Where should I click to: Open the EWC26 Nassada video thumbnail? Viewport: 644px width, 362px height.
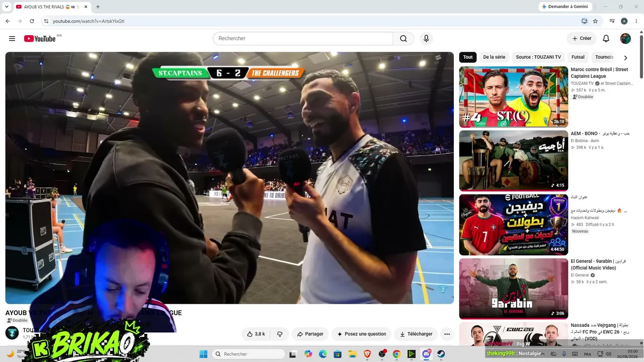(x=514, y=334)
